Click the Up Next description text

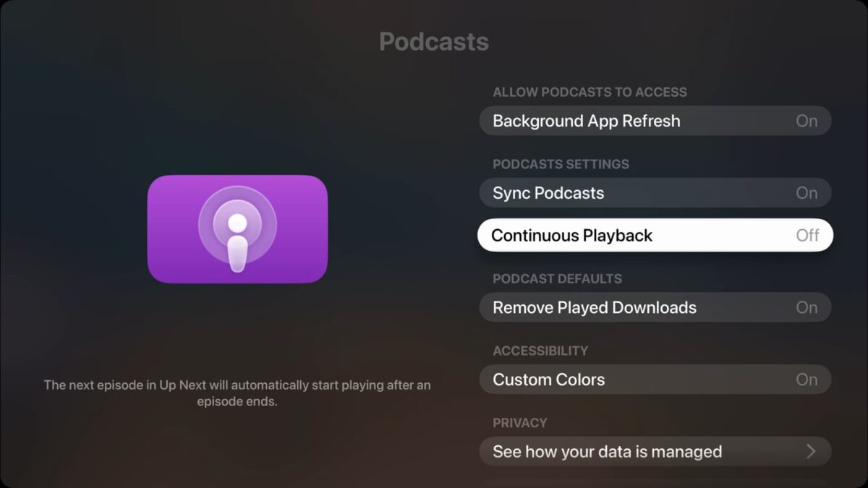click(x=237, y=393)
